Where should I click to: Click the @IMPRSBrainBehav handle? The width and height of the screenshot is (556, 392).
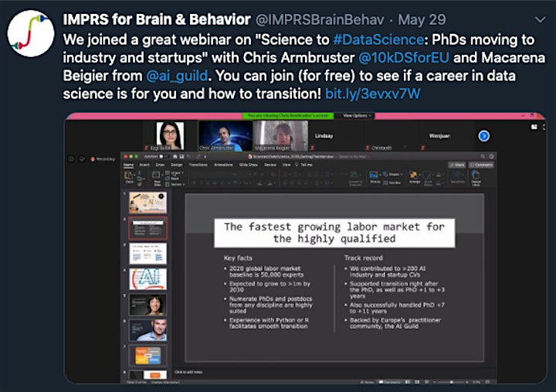[320, 20]
